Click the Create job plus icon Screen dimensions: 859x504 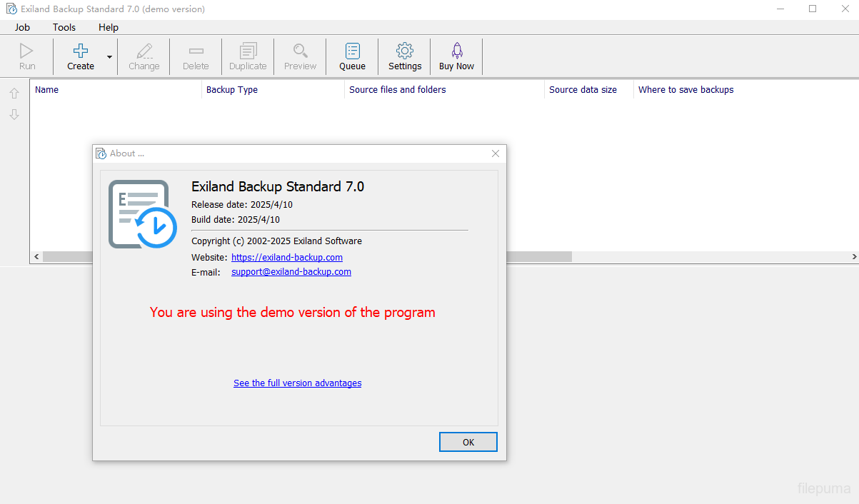(x=81, y=51)
